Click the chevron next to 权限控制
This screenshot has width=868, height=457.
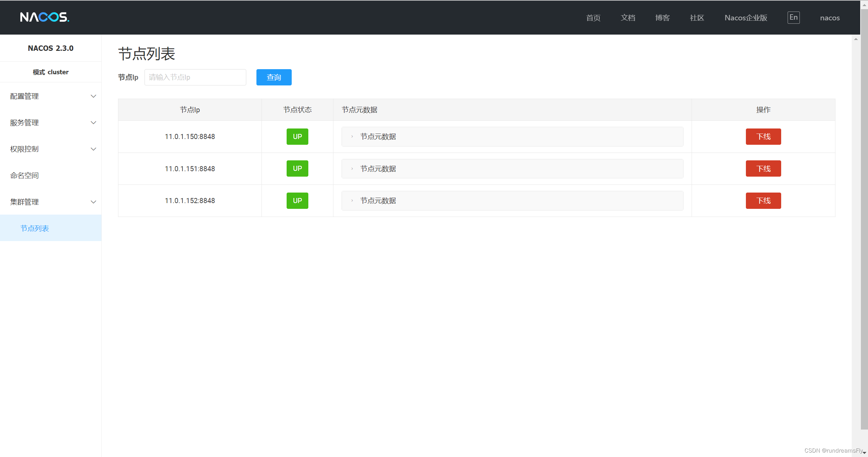point(94,149)
